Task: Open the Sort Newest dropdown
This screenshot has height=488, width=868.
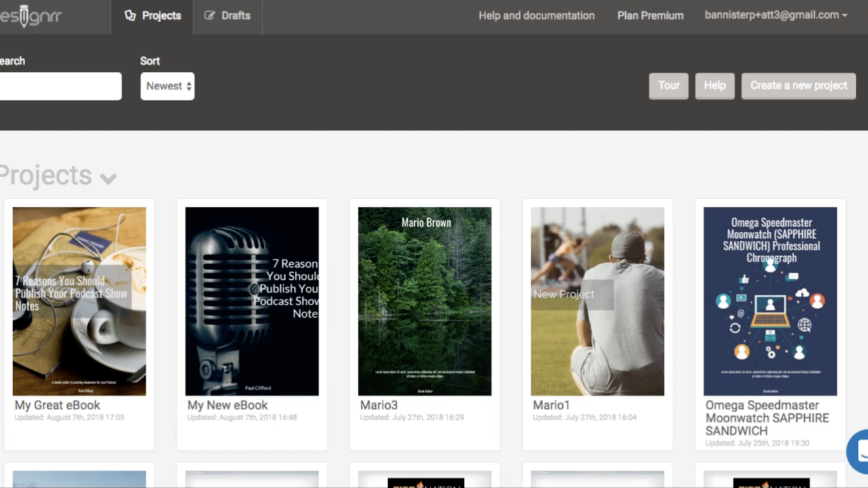Action: (167, 86)
